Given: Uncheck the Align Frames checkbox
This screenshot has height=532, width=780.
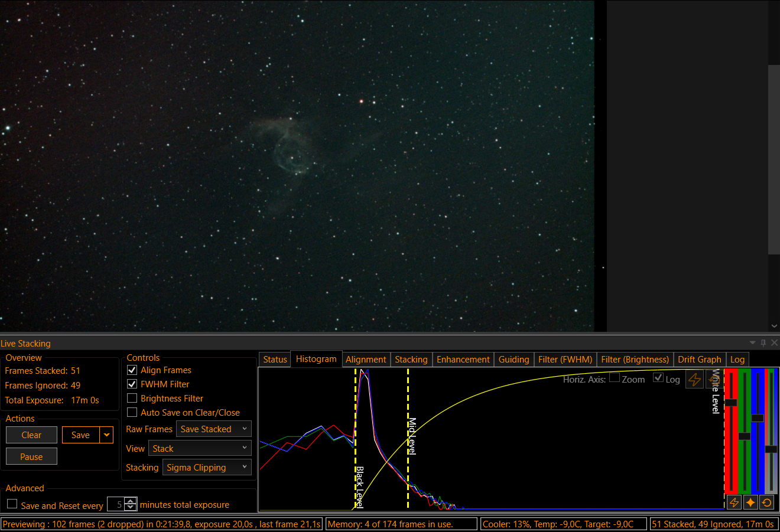Looking at the screenshot, I should coord(132,370).
